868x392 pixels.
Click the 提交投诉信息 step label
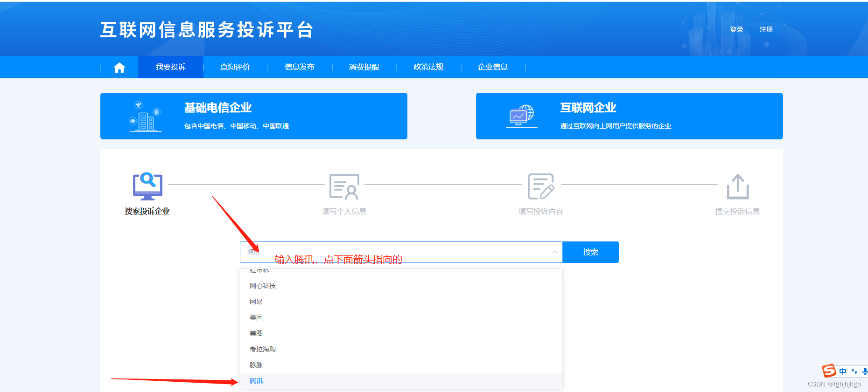(x=737, y=211)
